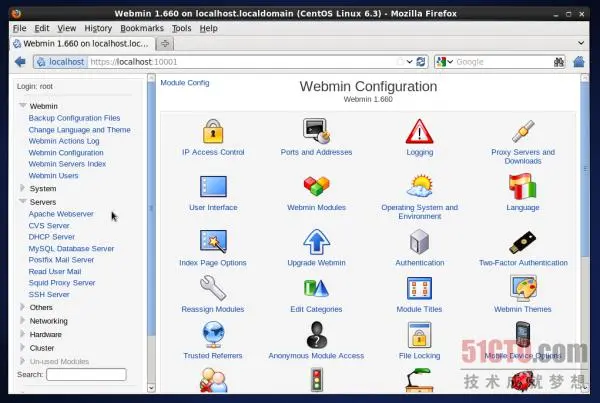
Task: Open Webmin Servers Index link
Action: tap(67, 164)
